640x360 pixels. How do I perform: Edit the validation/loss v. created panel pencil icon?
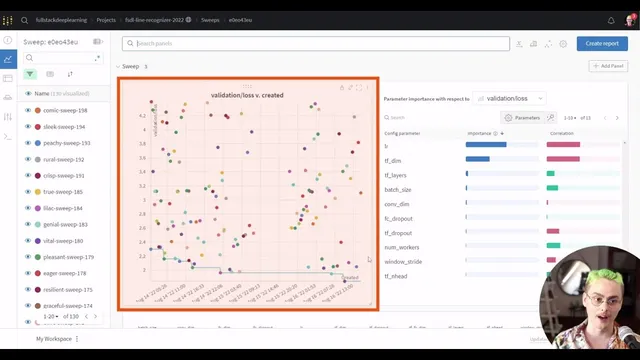[x=350, y=87]
